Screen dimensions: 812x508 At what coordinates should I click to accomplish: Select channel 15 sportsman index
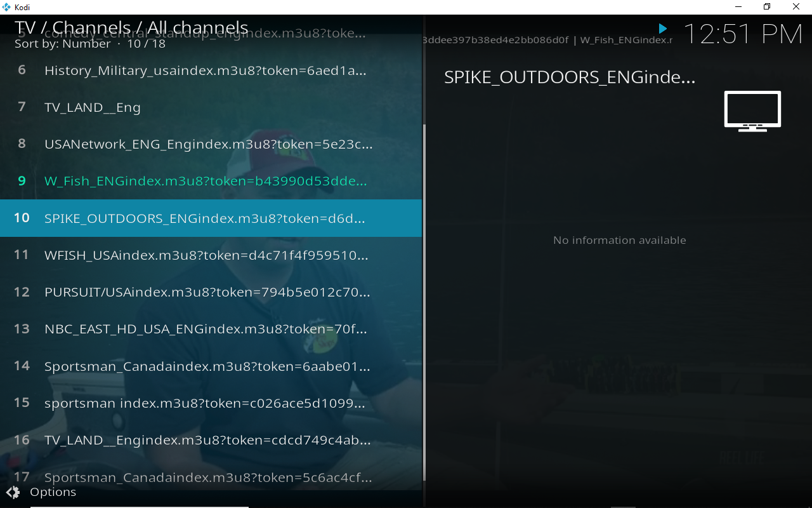(211, 403)
